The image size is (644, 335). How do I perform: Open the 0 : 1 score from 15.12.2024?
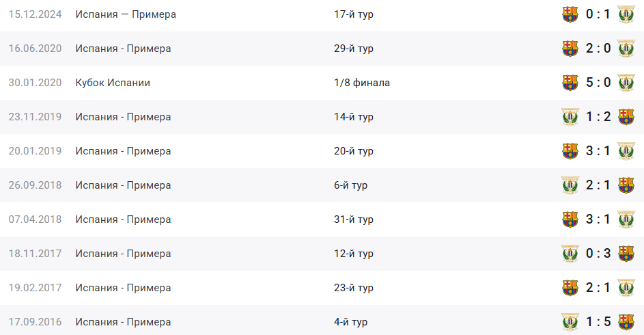click(x=598, y=14)
